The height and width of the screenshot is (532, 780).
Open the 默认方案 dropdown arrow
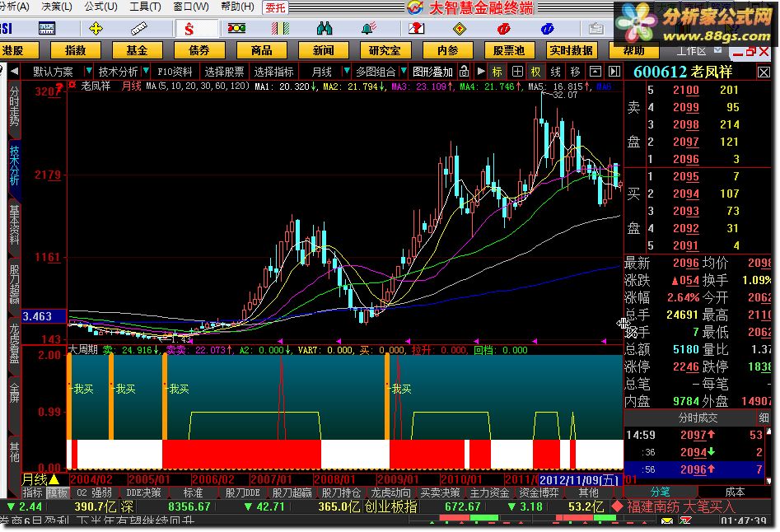[89, 72]
